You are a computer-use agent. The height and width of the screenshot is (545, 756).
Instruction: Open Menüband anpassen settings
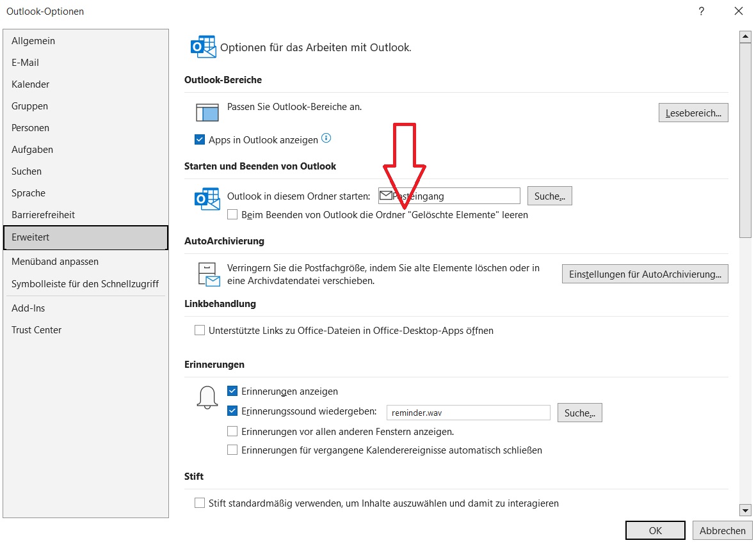coord(86,261)
